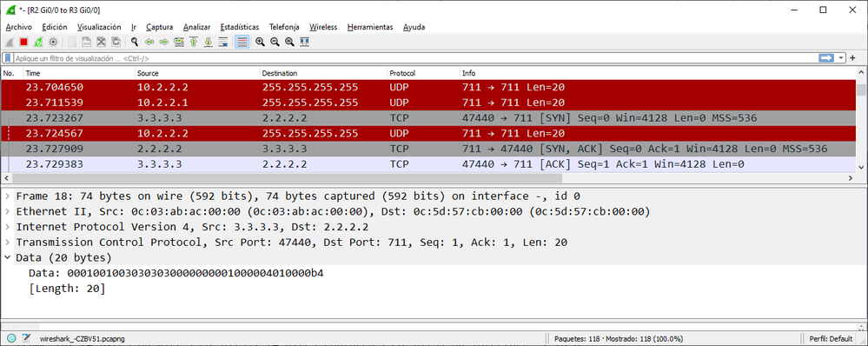Open display filter bookmarks
This screenshot has height=346, width=868.
click(8, 57)
